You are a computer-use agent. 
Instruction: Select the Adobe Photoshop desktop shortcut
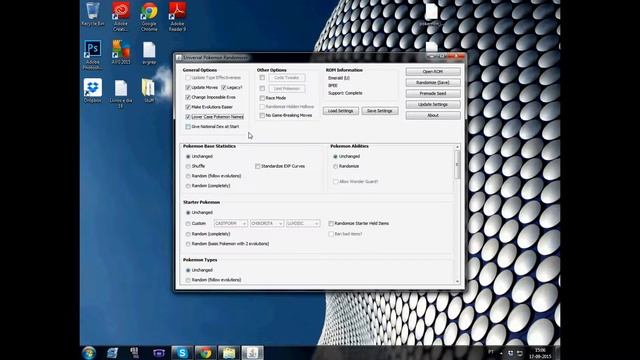(x=93, y=55)
